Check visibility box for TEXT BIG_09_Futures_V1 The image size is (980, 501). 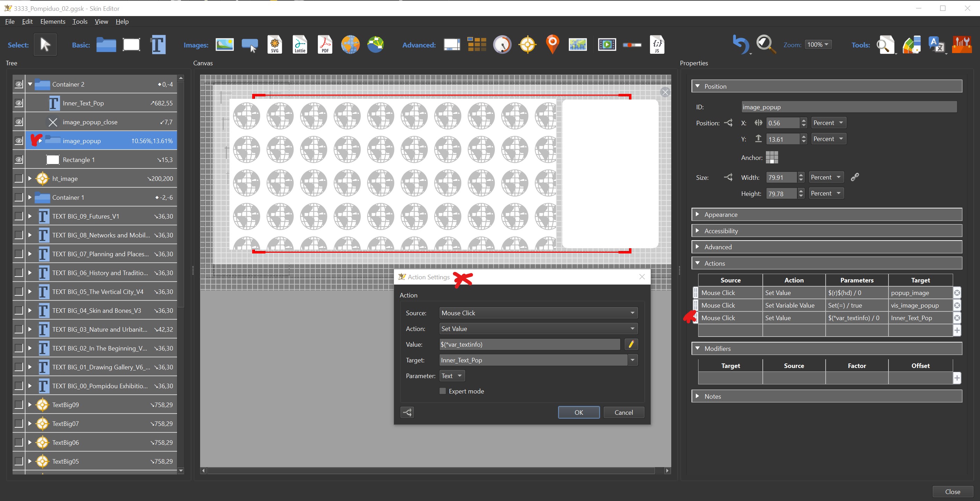19,216
